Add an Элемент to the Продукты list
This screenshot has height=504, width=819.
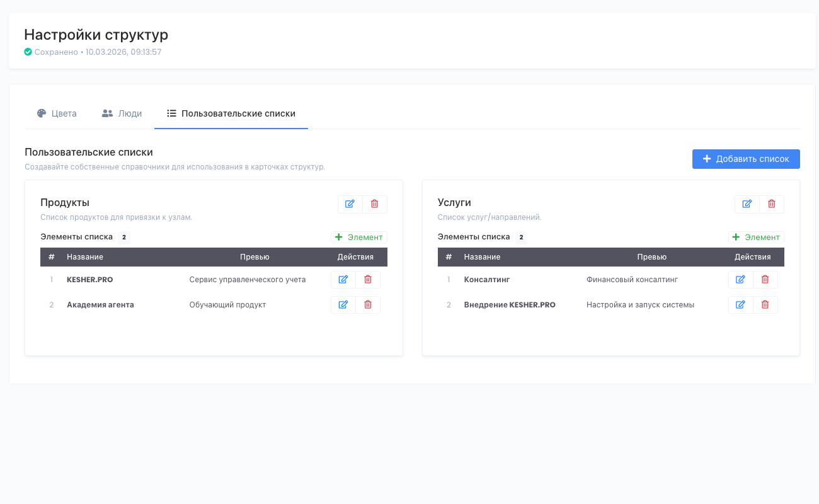(x=359, y=238)
